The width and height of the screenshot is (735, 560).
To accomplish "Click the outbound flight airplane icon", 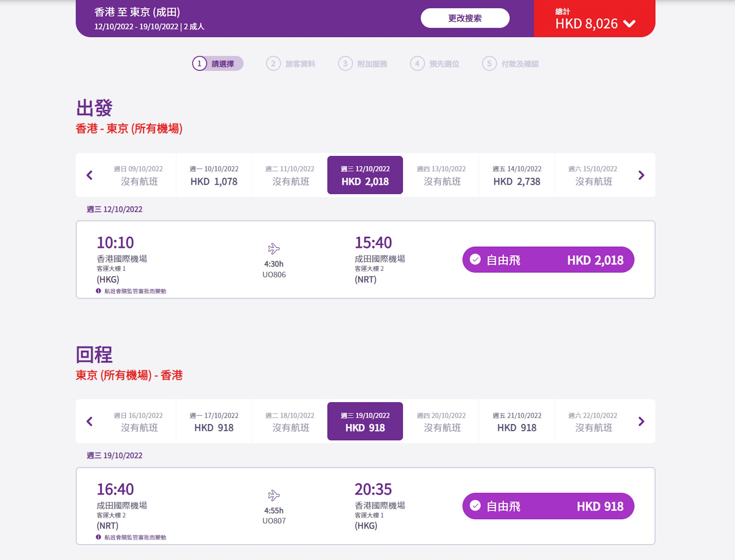I will [x=274, y=249].
